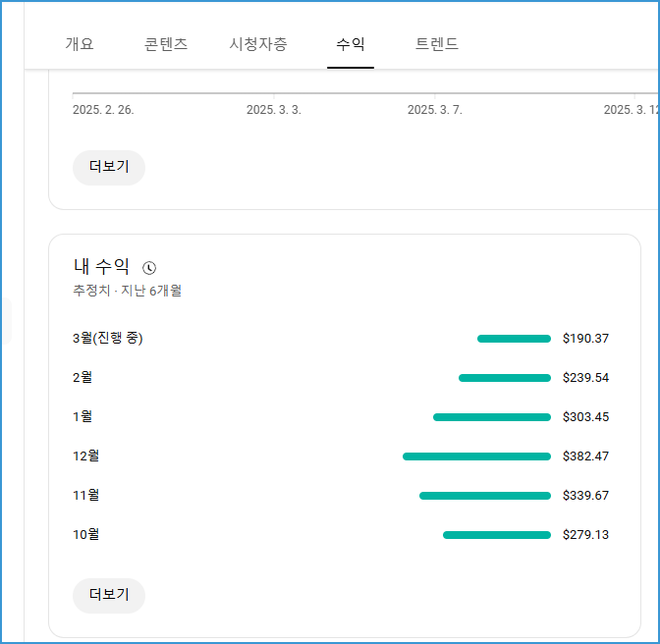Click the 내 수익 card heading
This screenshot has width=660, height=644.
click(101, 266)
